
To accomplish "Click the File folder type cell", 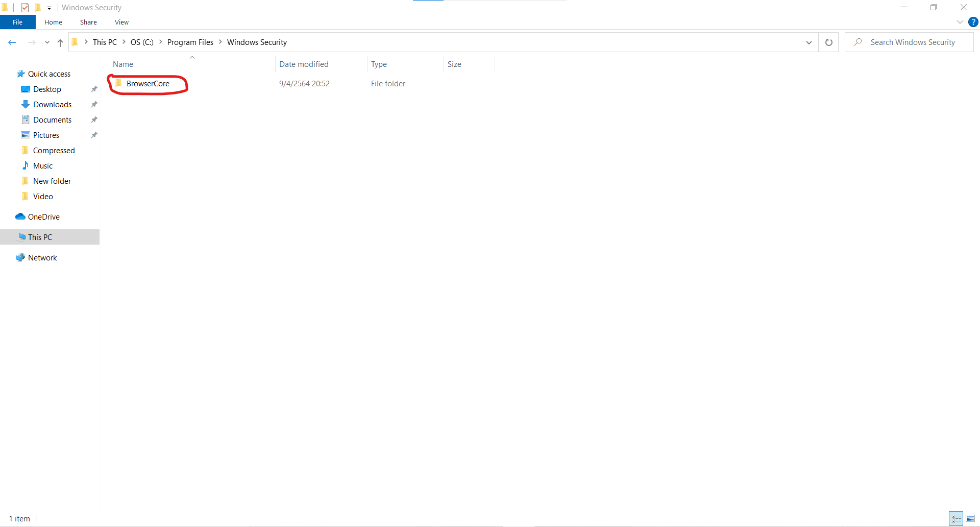I will tap(388, 84).
